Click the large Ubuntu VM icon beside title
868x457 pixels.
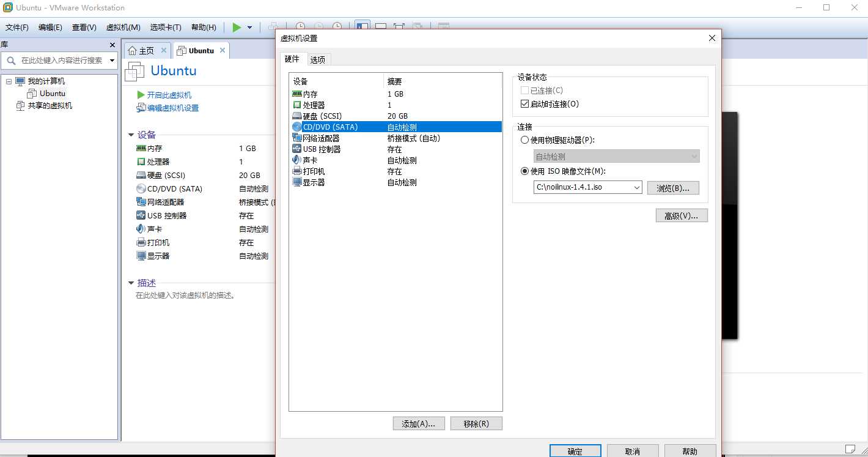coord(134,72)
